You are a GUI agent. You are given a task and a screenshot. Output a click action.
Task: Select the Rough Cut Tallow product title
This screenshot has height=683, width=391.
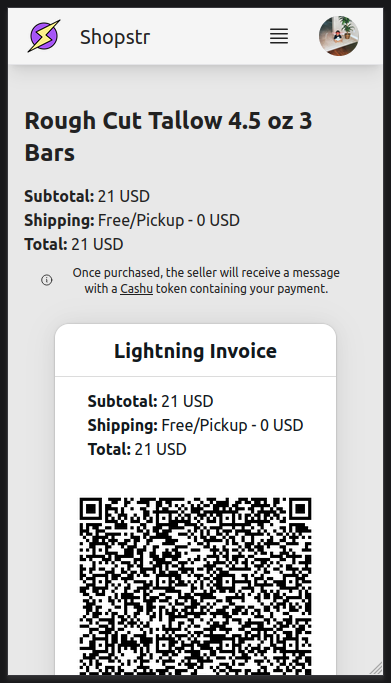pyautogui.click(x=169, y=136)
